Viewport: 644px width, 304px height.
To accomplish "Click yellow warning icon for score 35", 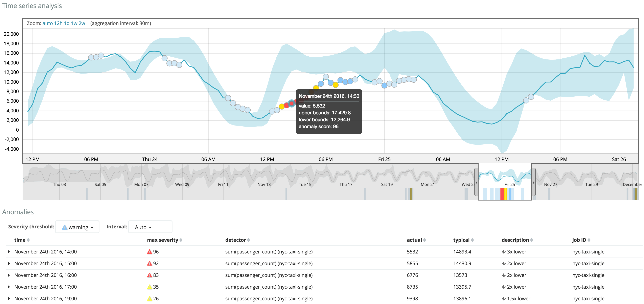I will (x=149, y=287).
